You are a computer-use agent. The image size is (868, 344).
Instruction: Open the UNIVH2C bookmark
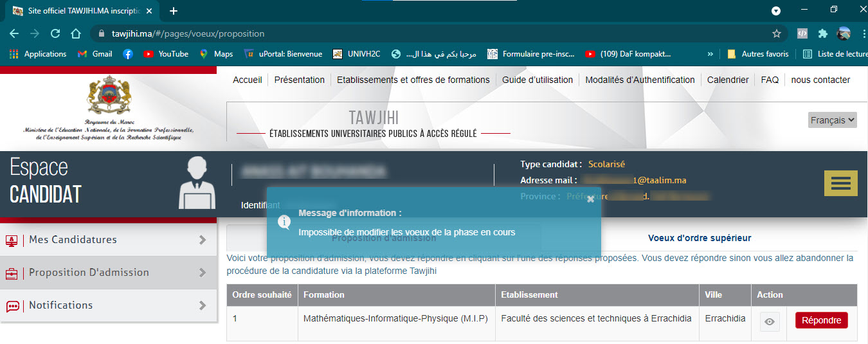click(356, 54)
